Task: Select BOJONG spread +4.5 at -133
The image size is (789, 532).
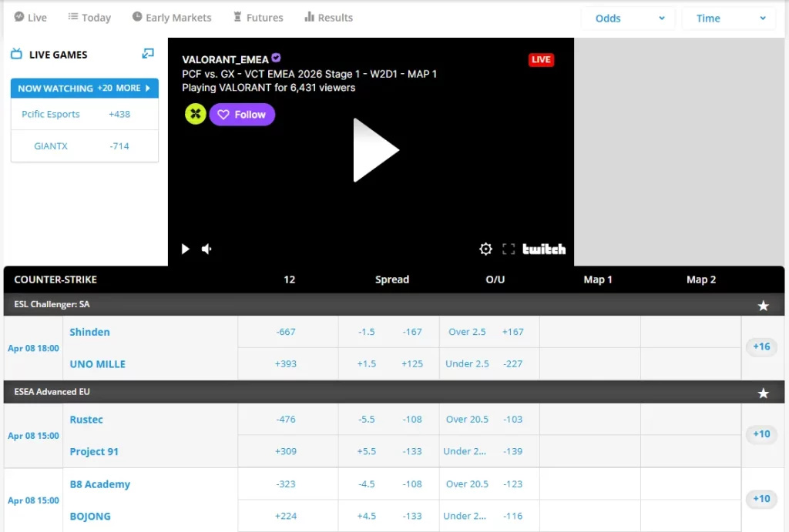Action: pos(389,516)
